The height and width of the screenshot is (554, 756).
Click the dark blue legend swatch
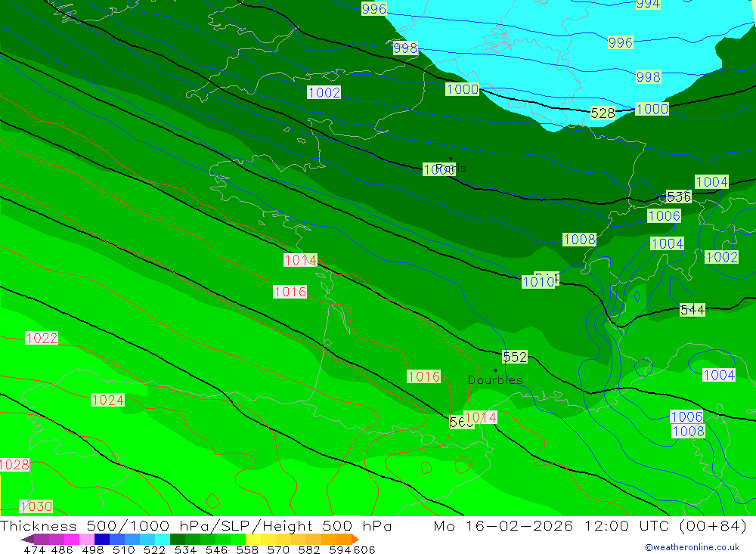coord(102,539)
